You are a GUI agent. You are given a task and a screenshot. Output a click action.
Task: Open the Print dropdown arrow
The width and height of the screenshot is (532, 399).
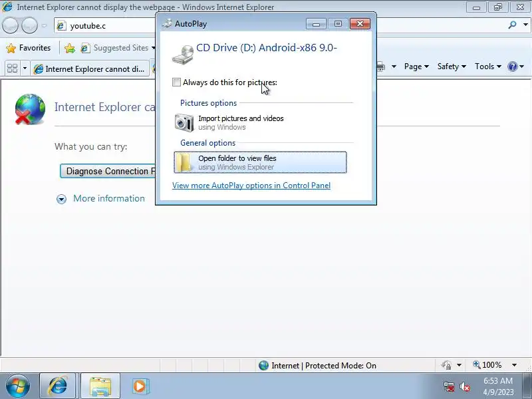pos(394,66)
